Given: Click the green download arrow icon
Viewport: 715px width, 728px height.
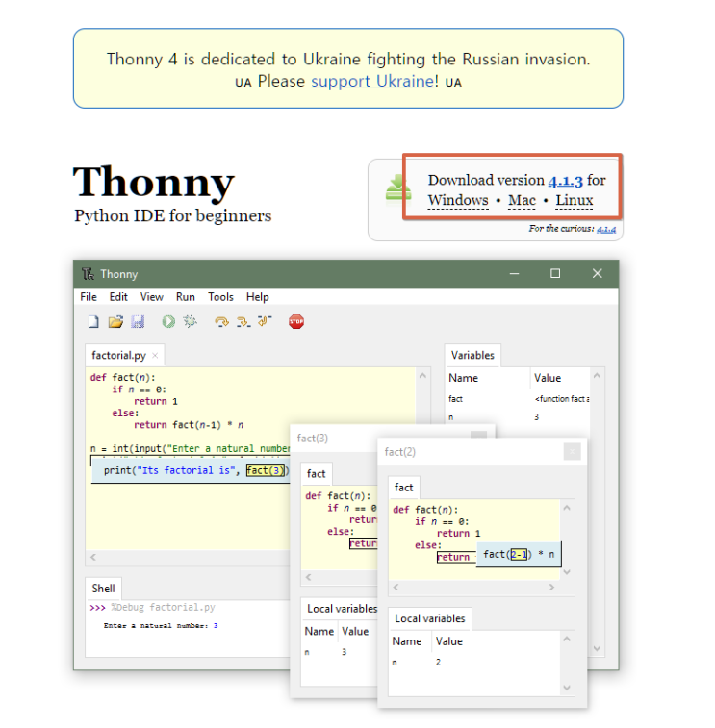Looking at the screenshot, I should pos(397,189).
